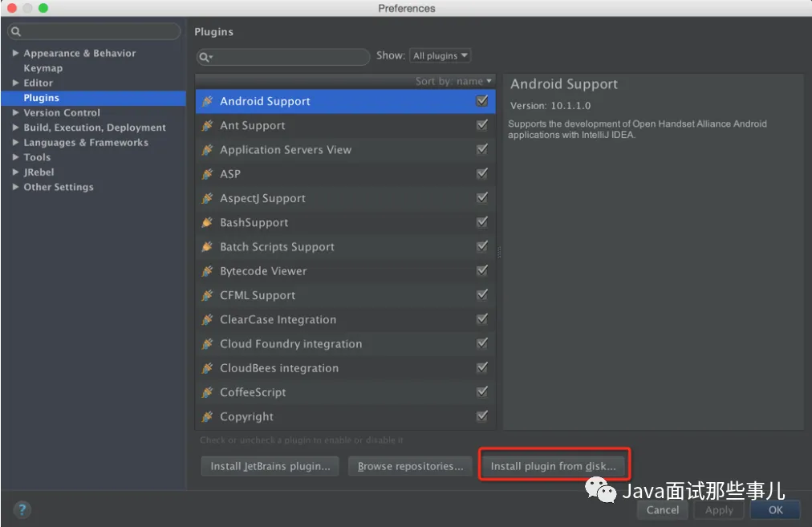This screenshot has width=812, height=527.
Task: Open the Sort by name dropdown
Action: (x=453, y=81)
